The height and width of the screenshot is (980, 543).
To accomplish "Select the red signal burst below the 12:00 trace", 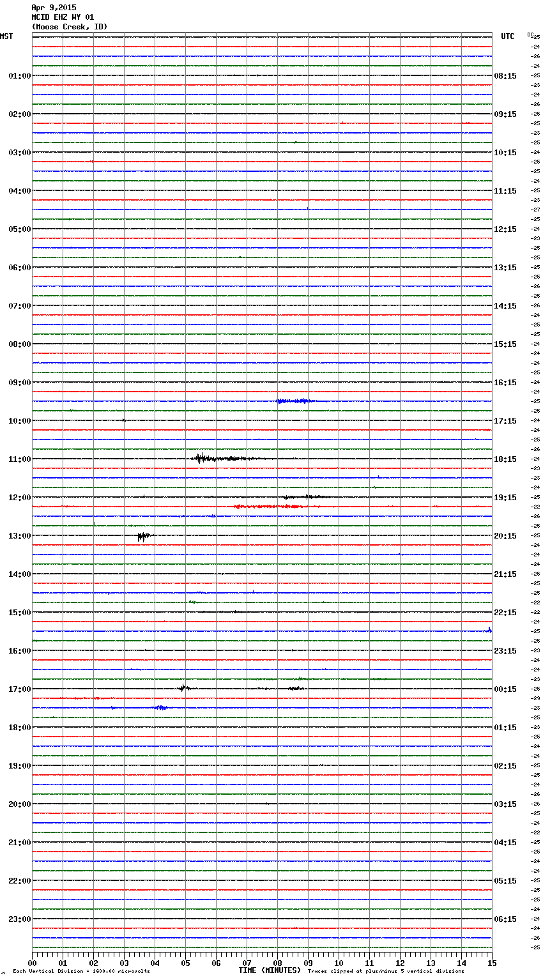I will pyautogui.click(x=268, y=507).
